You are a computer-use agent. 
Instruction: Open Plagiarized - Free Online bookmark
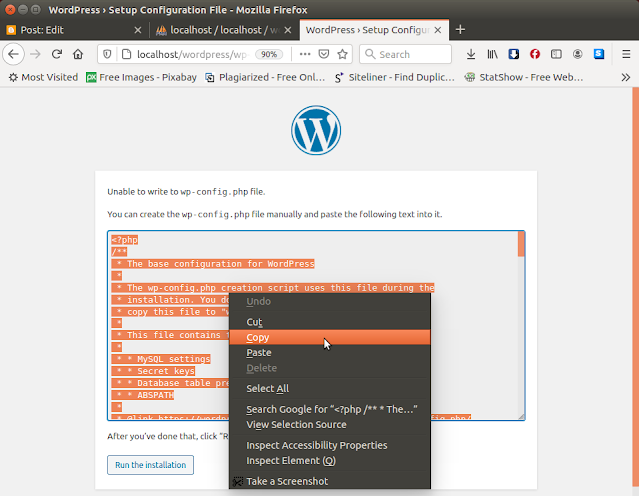pos(265,77)
